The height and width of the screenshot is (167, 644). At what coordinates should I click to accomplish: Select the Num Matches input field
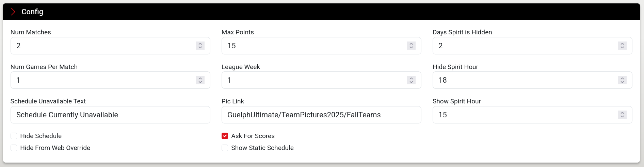[110, 46]
